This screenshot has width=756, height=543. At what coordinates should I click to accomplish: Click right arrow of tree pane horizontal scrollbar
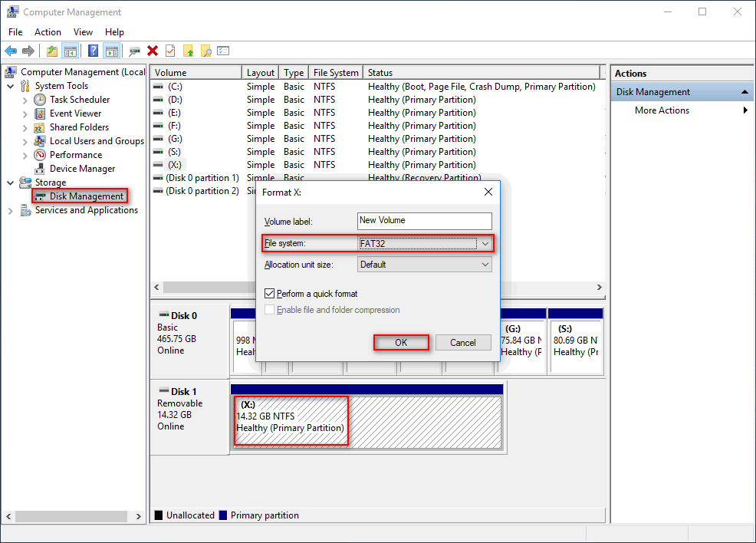click(139, 516)
